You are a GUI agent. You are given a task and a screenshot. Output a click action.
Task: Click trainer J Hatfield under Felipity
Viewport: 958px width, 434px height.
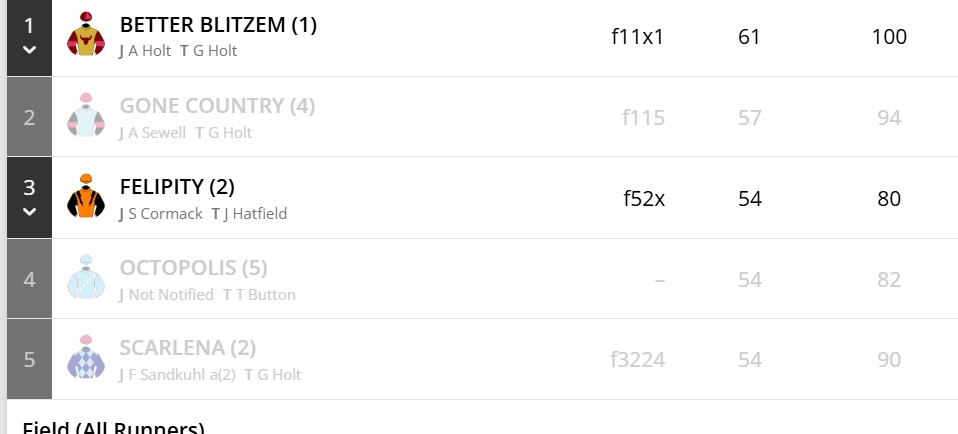255,214
